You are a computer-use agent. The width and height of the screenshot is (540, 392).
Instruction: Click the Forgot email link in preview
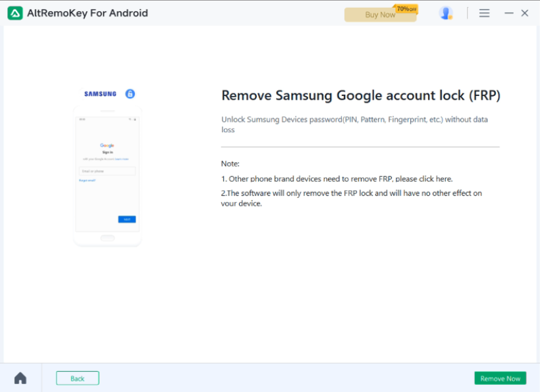87,180
